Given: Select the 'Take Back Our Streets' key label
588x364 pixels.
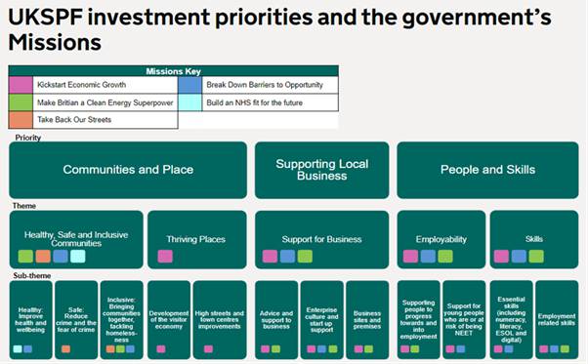Looking at the screenshot, I should coord(74,120).
